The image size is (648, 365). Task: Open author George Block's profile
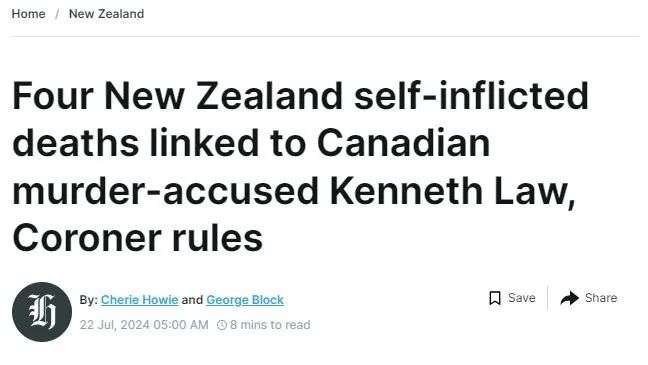245,300
